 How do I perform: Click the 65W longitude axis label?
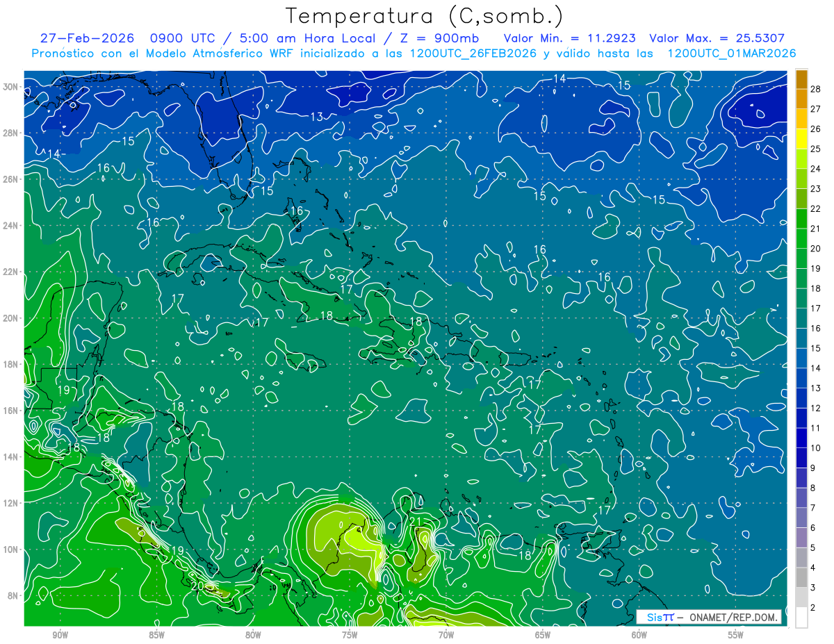point(543,634)
